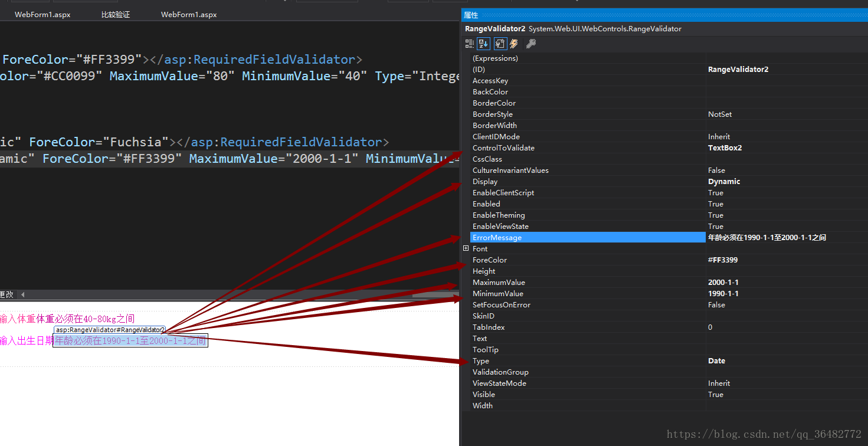Select the SetFocusOnError property name
Screen dimensions: 868x446
pyautogui.click(x=502, y=305)
